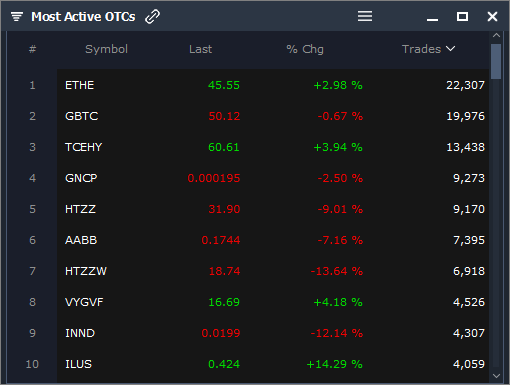Toggle sort arrow next to Trades header
The height and width of the screenshot is (385, 510).
450,49
